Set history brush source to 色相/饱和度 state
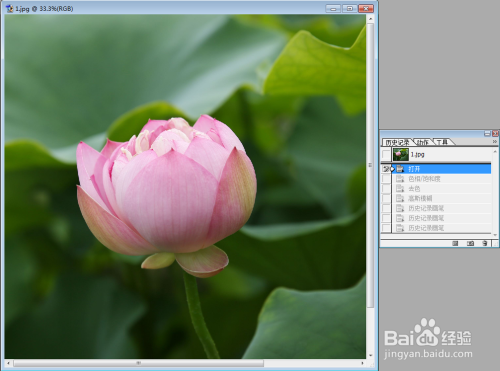This screenshot has width=500, height=371. coord(386,179)
